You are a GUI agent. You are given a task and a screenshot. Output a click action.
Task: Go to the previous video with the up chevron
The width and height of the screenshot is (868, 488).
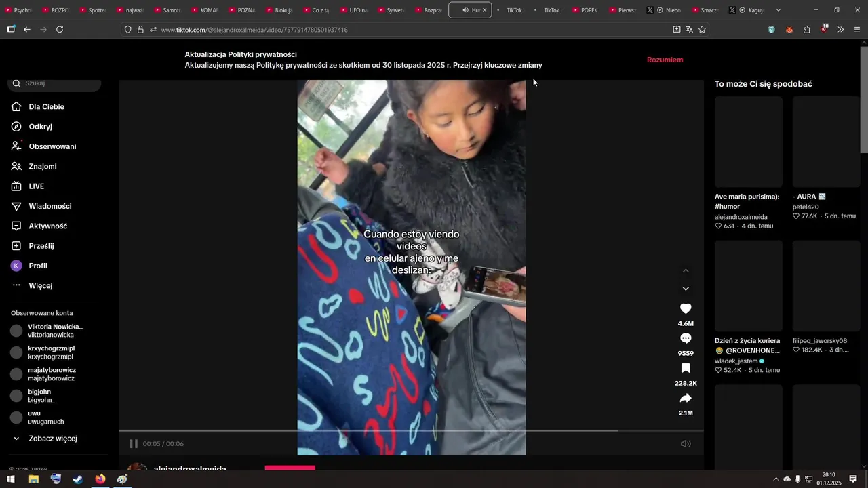pos(686,270)
